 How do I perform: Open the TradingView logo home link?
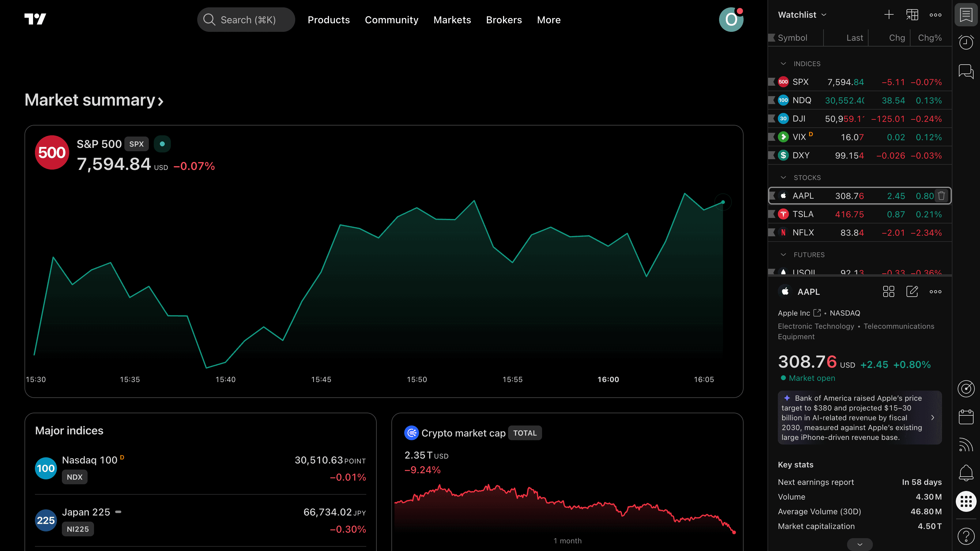[36, 19]
